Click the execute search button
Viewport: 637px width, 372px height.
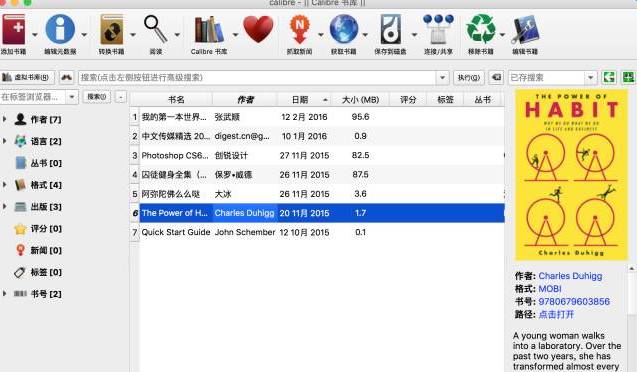pos(468,77)
